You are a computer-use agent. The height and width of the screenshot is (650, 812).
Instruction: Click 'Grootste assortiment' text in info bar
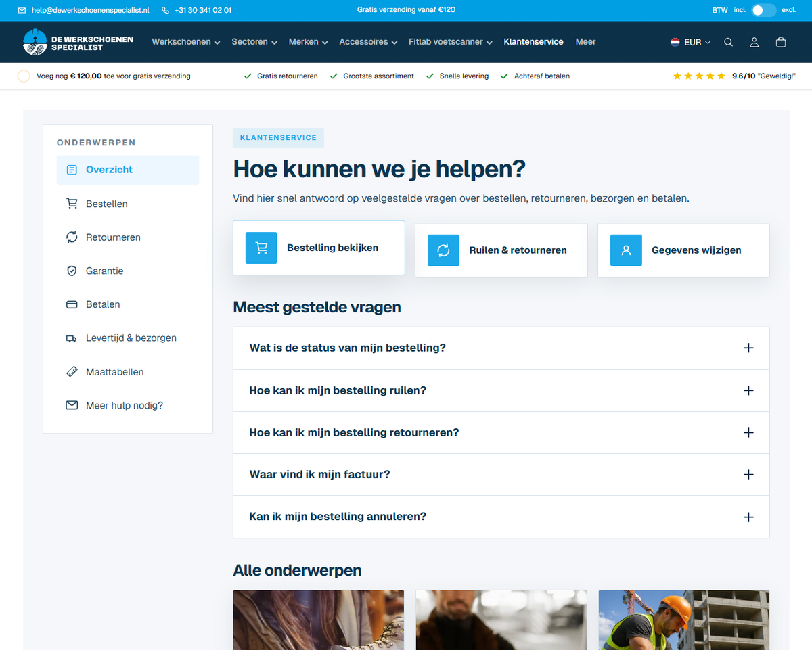coord(379,76)
